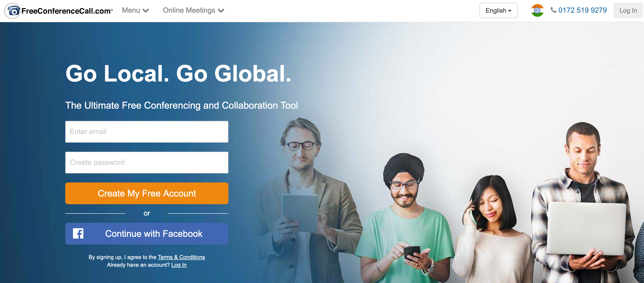Focus the Create password field
Image resolution: width=644 pixels, height=283 pixels.
(147, 162)
